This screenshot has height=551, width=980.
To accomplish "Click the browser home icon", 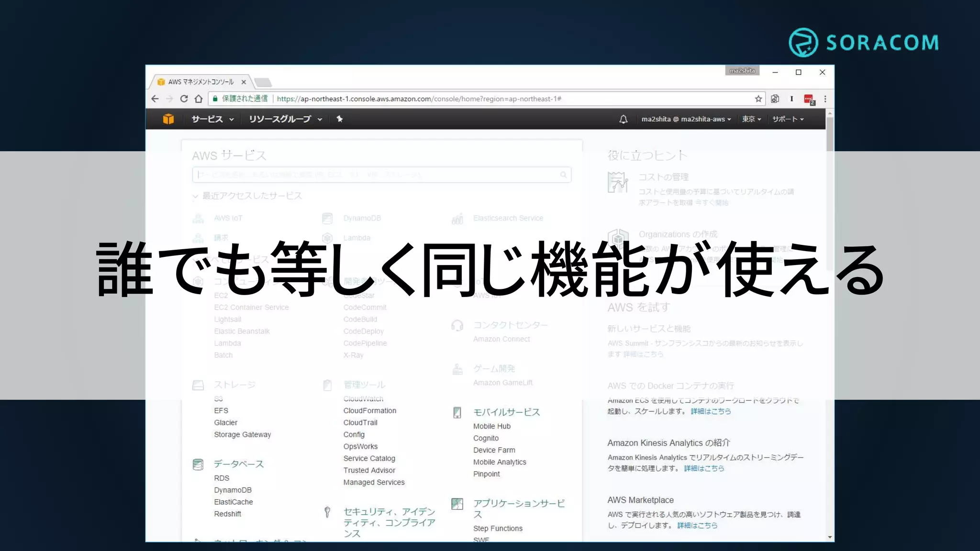I will pyautogui.click(x=199, y=99).
